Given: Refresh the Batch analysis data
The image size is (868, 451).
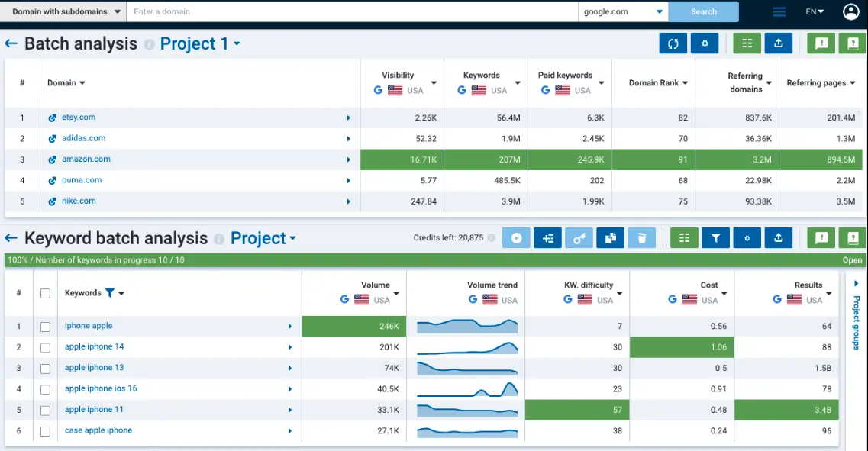Looking at the screenshot, I should coord(673,43).
